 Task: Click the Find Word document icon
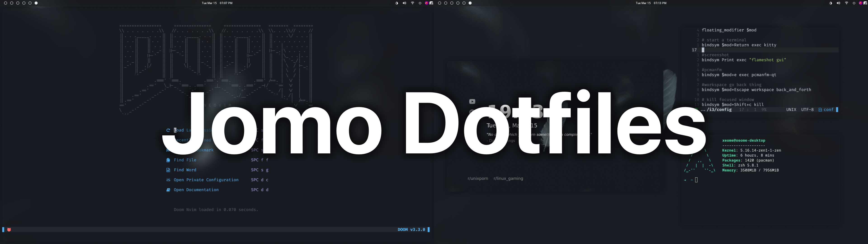pyautogui.click(x=168, y=170)
